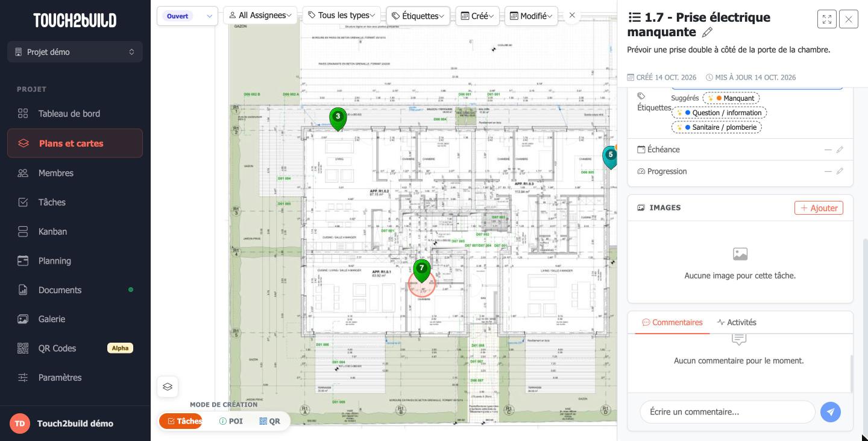Open the Tous les types filter

(x=342, y=15)
